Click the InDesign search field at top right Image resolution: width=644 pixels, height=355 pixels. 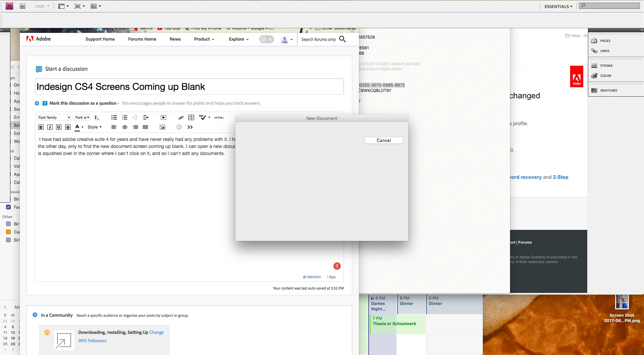[609, 6]
